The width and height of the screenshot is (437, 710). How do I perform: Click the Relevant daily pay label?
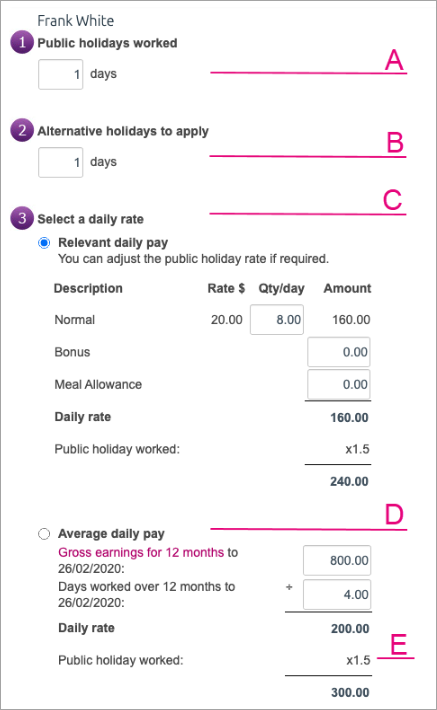click(113, 243)
